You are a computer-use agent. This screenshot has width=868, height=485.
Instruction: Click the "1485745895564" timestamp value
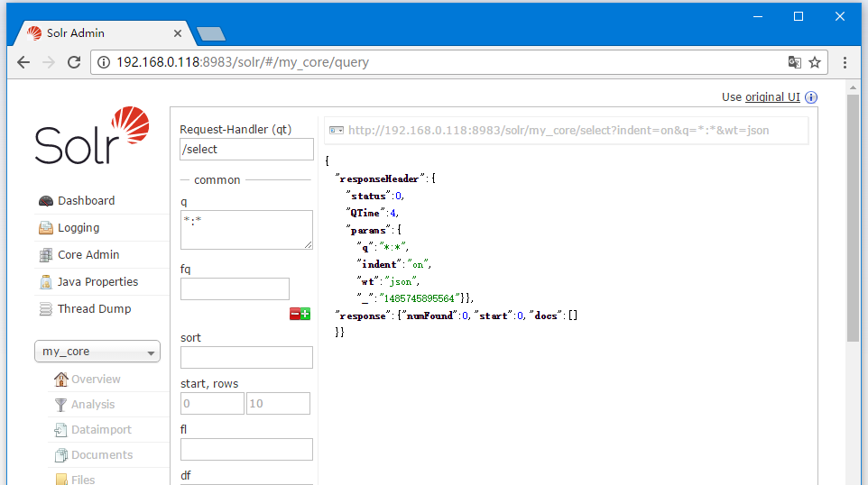[419, 298]
